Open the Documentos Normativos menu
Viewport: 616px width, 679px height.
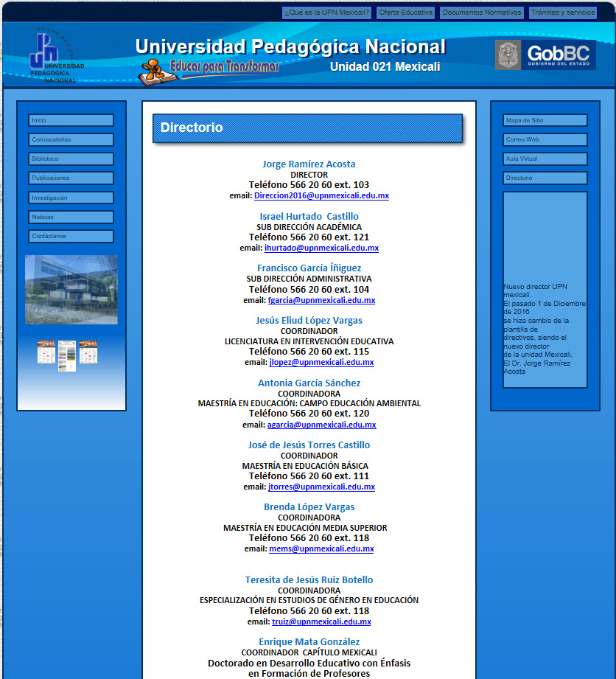[481, 13]
